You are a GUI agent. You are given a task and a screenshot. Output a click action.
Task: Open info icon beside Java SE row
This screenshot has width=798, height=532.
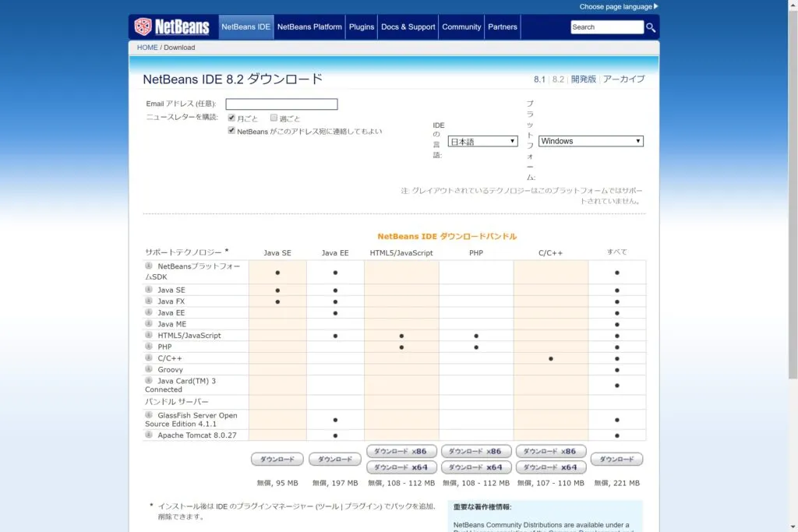(x=149, y=290)
